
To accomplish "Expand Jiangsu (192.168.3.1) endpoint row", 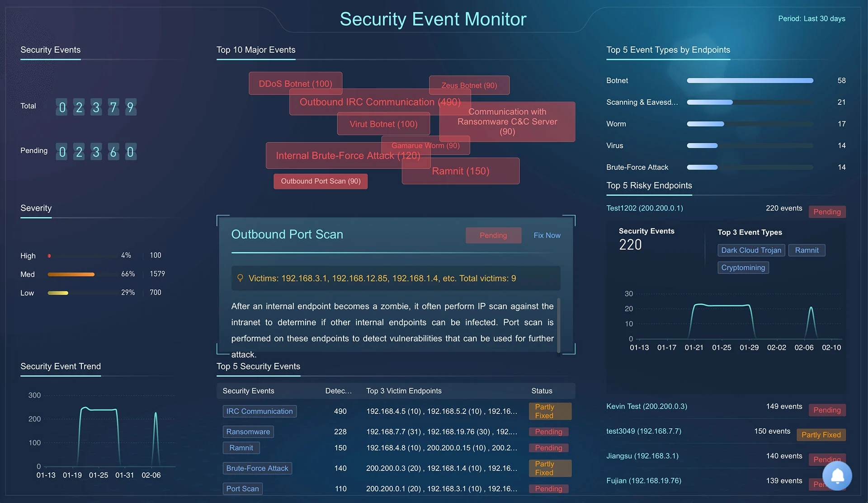I will [642, 456].
